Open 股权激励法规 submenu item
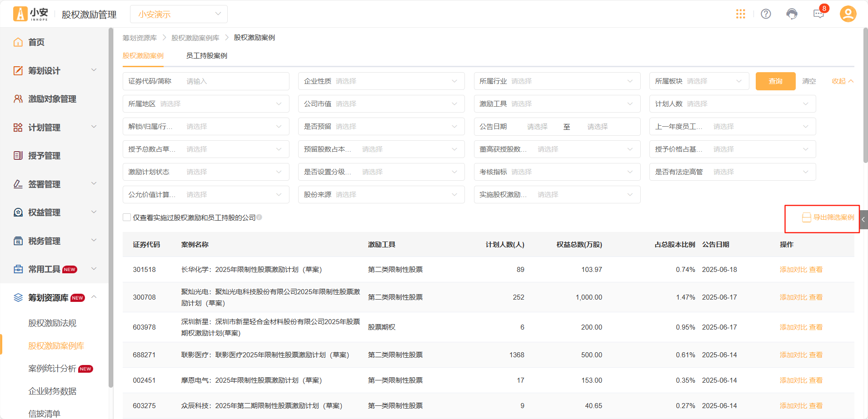Image resolution: width=868 pixels, height=419 pixels. pos(52,323)
